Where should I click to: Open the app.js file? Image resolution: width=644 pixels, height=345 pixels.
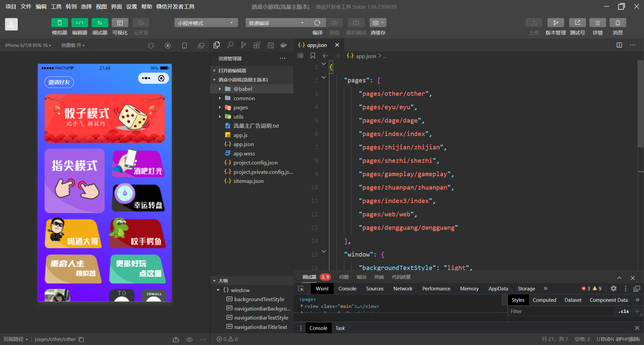tap(252, 135)
